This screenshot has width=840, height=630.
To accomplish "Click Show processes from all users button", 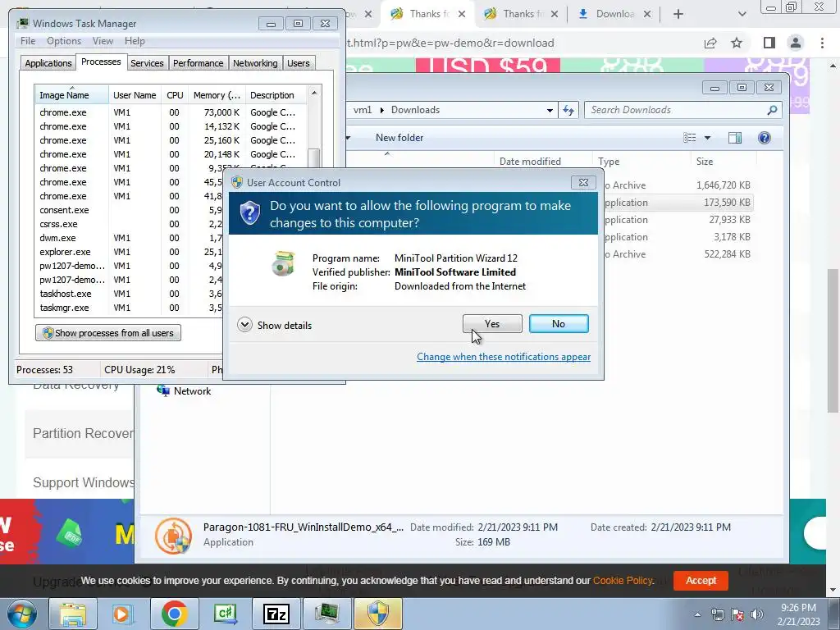I will (x=108, y=333).
